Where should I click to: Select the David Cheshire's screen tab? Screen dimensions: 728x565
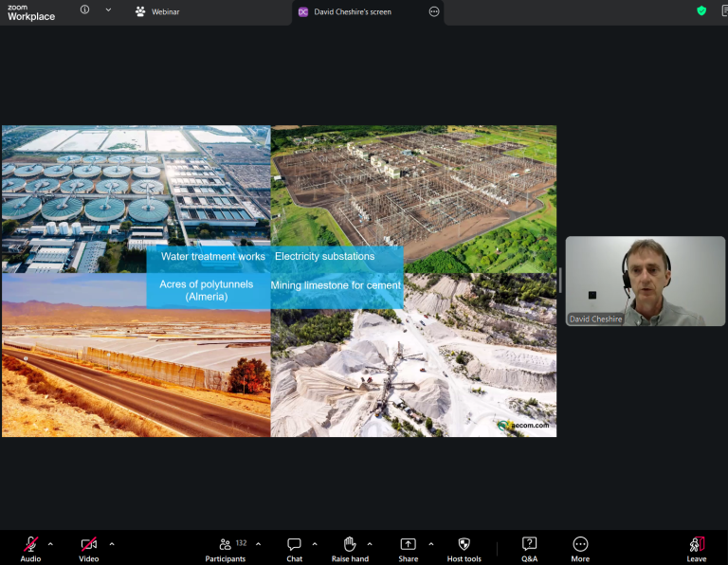[353, 12]
